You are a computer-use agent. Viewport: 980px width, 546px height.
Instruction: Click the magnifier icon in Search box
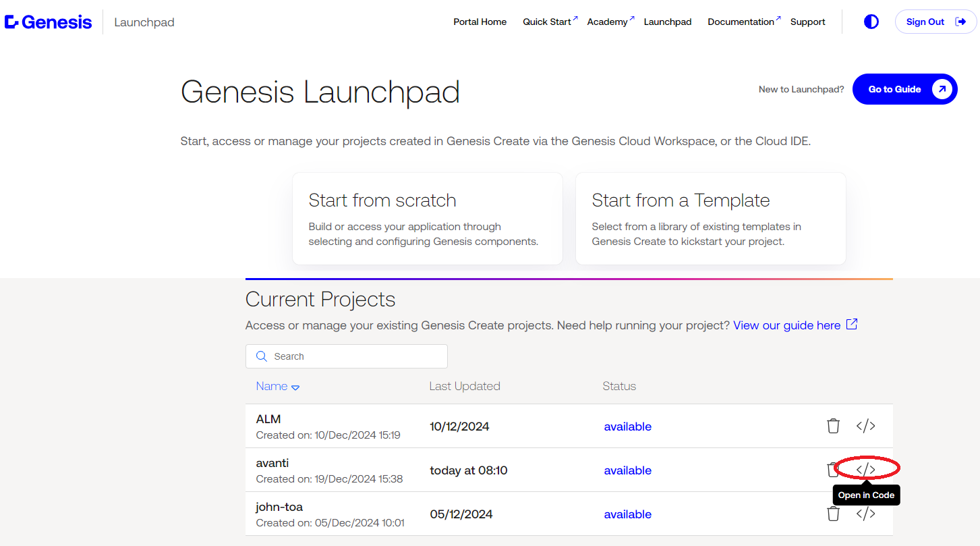(x=262, y=356)
